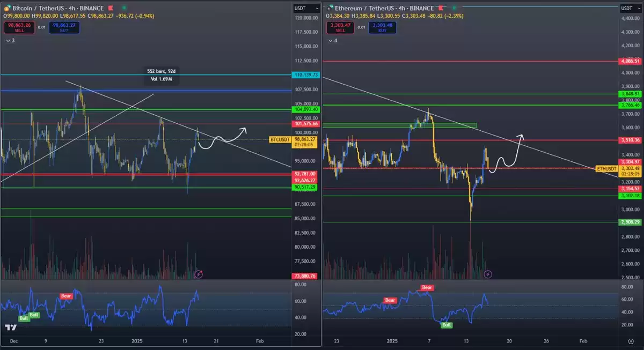644x350 pixels.
Task: Click the 101,575.66 red price level label
Action: (x=306, y=124)
